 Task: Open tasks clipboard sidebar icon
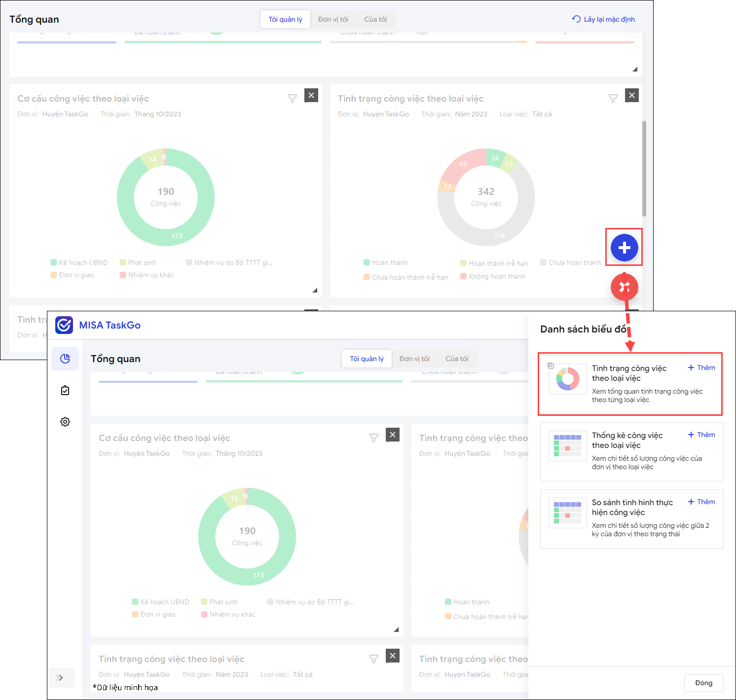[x=65, y=391]
